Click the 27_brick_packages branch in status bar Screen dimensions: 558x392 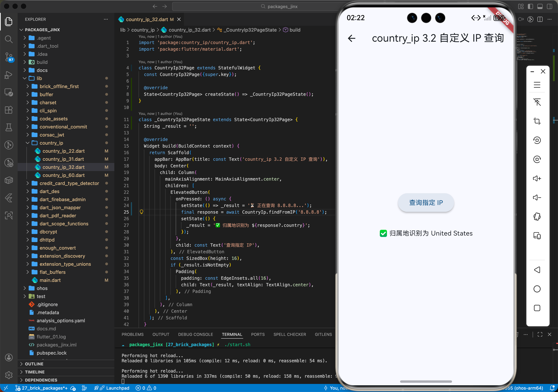point(42,388)
